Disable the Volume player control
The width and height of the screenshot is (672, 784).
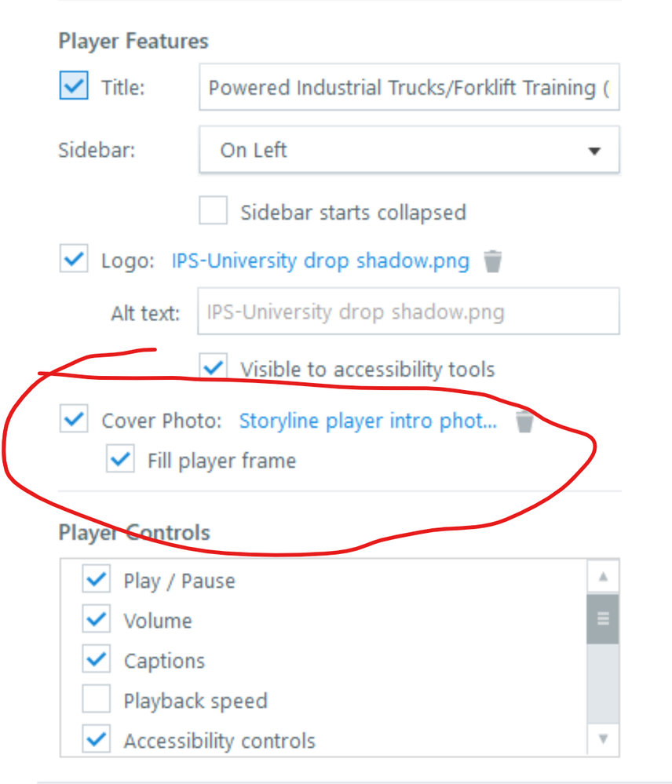pyautogui.click(x=97, y=620)
